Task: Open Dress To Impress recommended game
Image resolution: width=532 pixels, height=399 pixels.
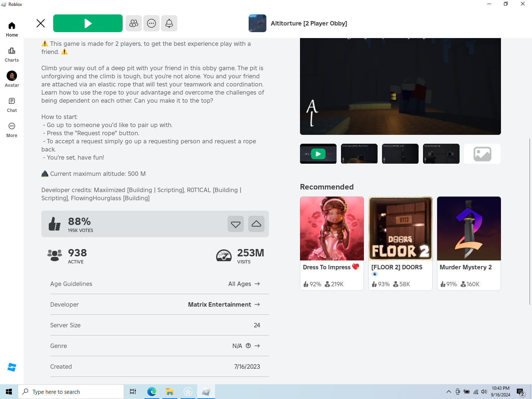Action: [332, 243]
